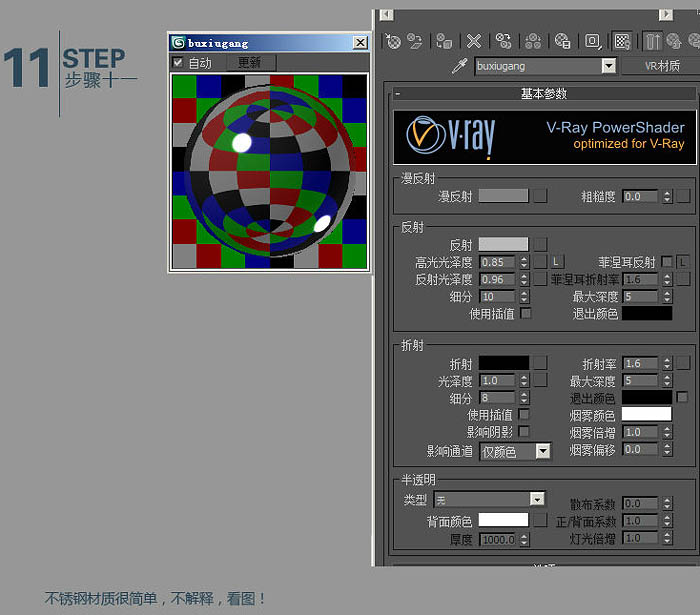Click refraction 光泽度 value 1.0
This screenshot has width=700, height=615.
click(x=497, y=381)
